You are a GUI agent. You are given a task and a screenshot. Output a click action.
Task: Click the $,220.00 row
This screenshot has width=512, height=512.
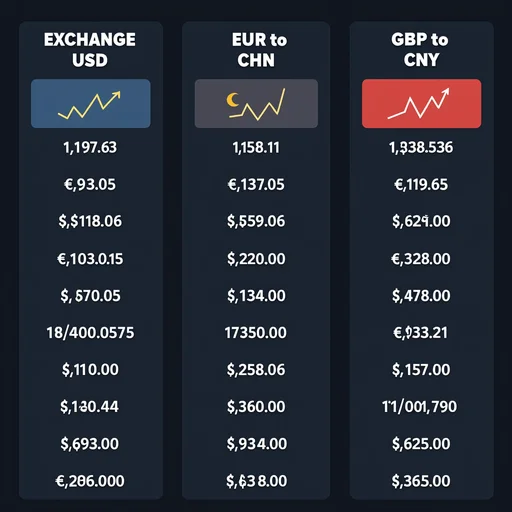point(256,259)
